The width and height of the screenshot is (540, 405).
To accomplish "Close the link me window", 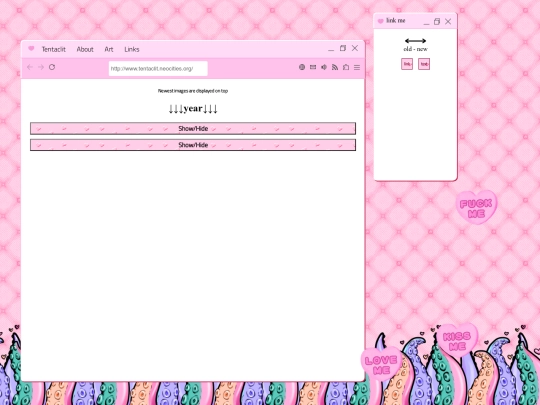I will (x=448, y=21).
